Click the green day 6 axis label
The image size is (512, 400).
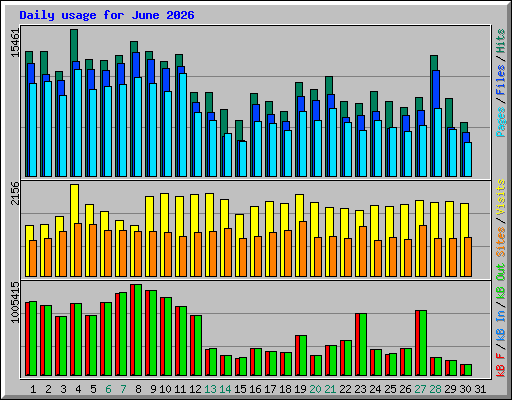108,389
